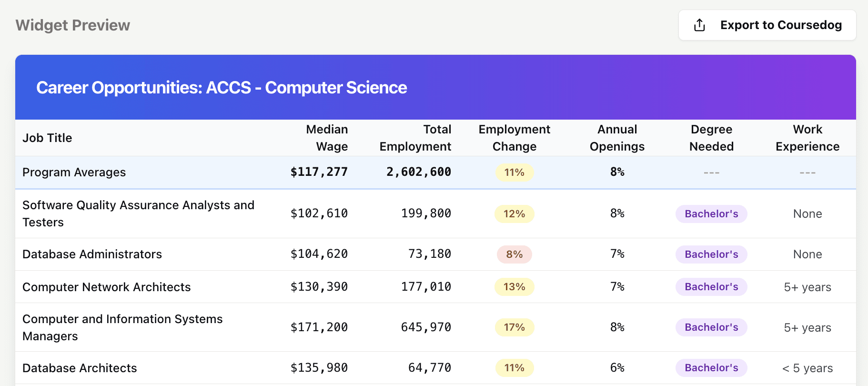This screenshot has width=868, height=386.
Task: Select the Degree Needed column header
Action: coord(711,138)
